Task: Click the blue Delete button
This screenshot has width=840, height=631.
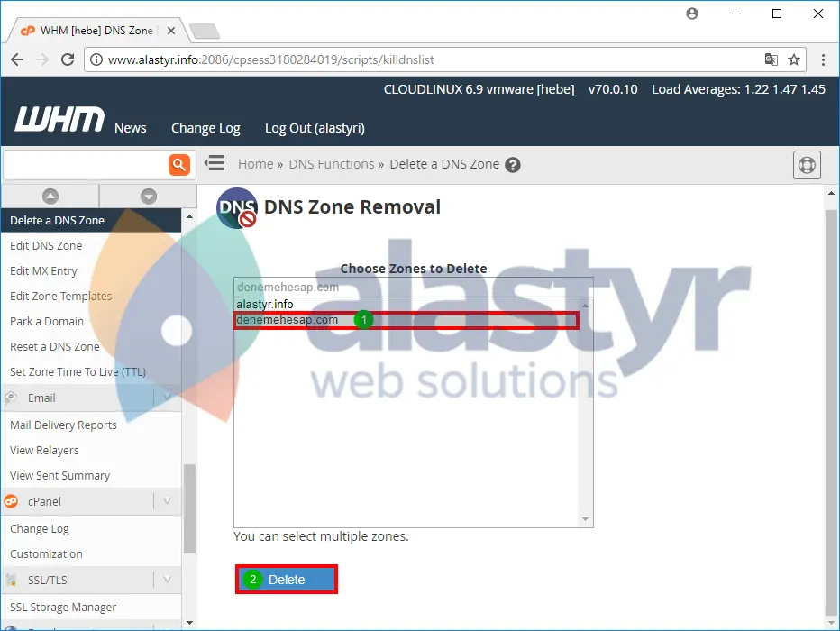Action: point(287,580)
